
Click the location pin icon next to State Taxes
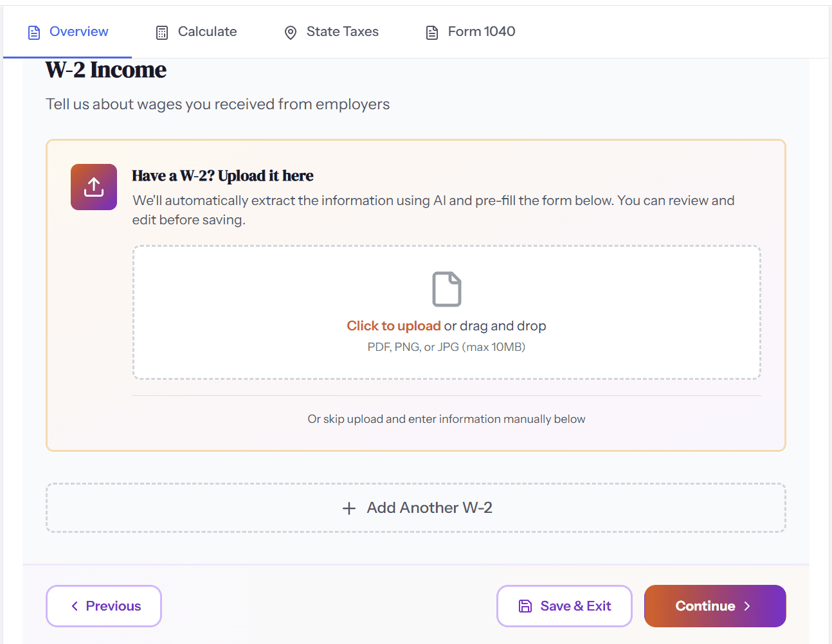(x=290, y=31)
